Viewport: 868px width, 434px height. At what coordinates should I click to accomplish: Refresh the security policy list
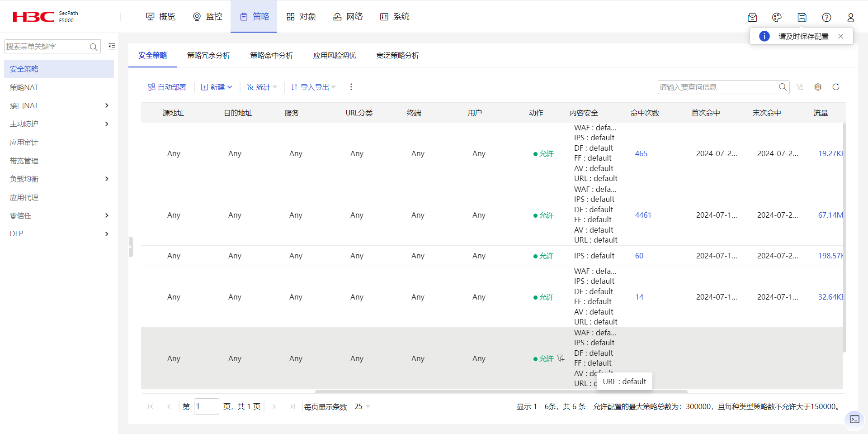click(x=836, y=87)
